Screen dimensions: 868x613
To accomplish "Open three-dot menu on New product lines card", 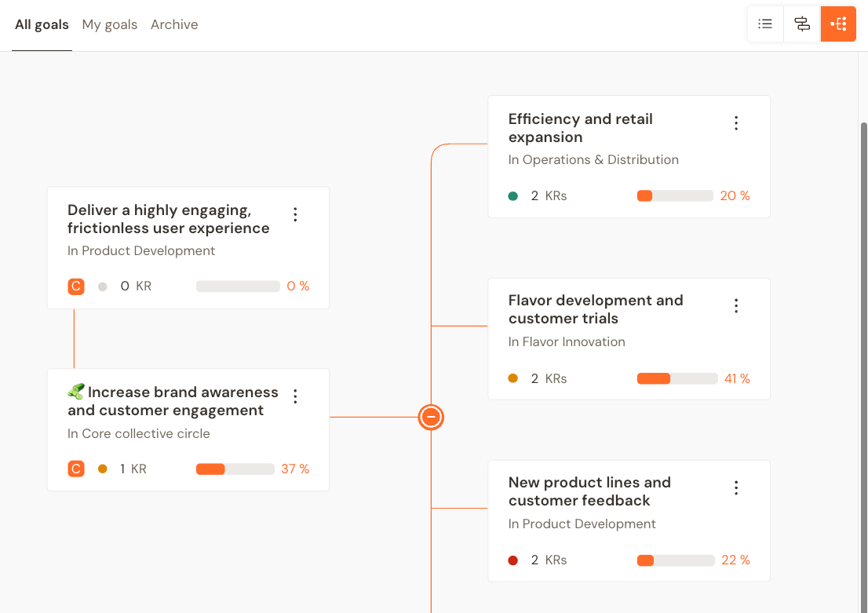I will 736,487.
